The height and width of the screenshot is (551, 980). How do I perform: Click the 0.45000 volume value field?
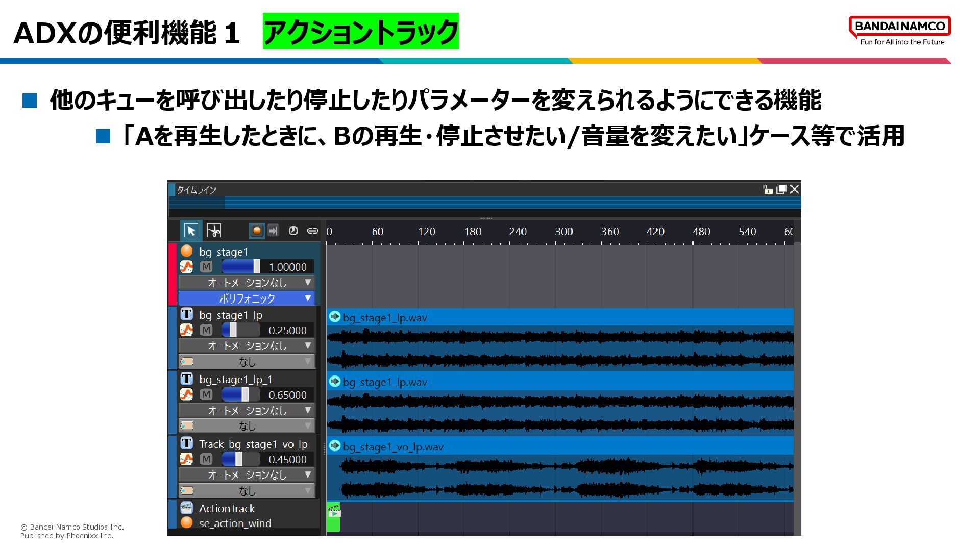[x=287, y=459]
